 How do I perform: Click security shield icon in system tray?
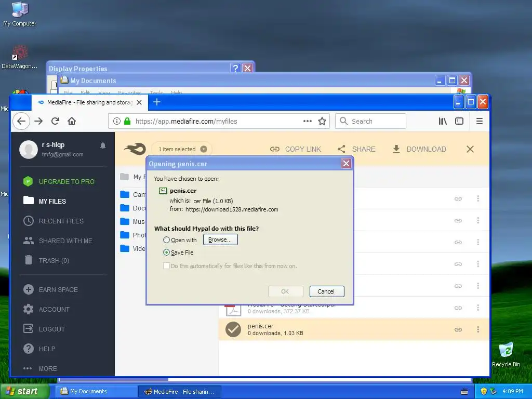tap(484, 391)
